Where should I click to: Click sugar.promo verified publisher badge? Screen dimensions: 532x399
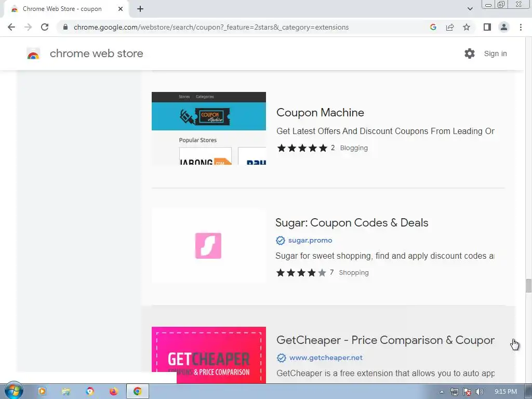(280, 240)
